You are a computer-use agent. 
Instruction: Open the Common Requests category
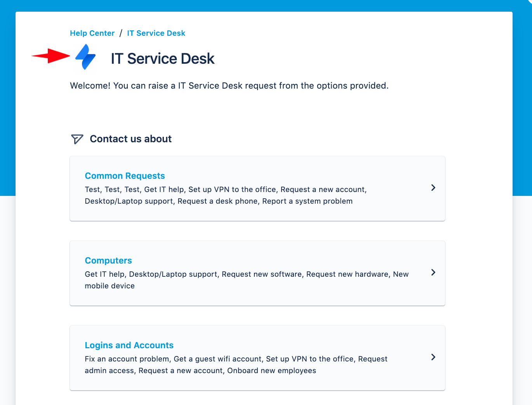125,176
